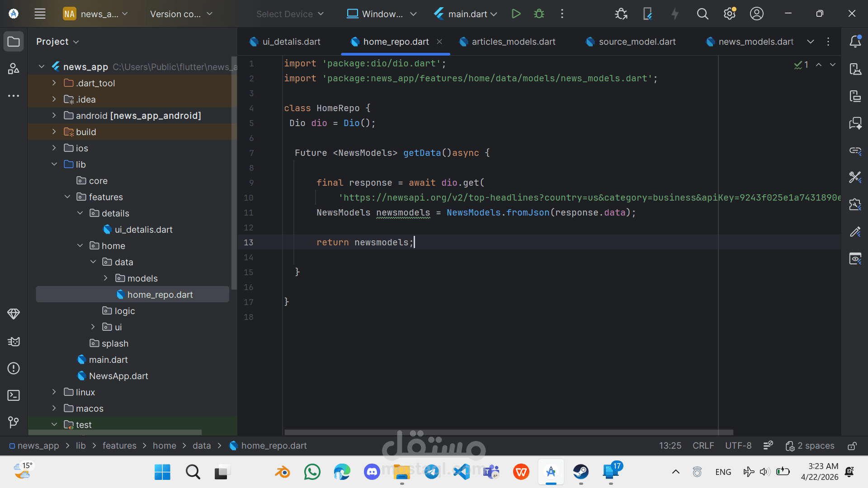Toggle the Project tool window folder button
Image resolution: width=868 pixels, height=488 pixels.
point(14,42)
